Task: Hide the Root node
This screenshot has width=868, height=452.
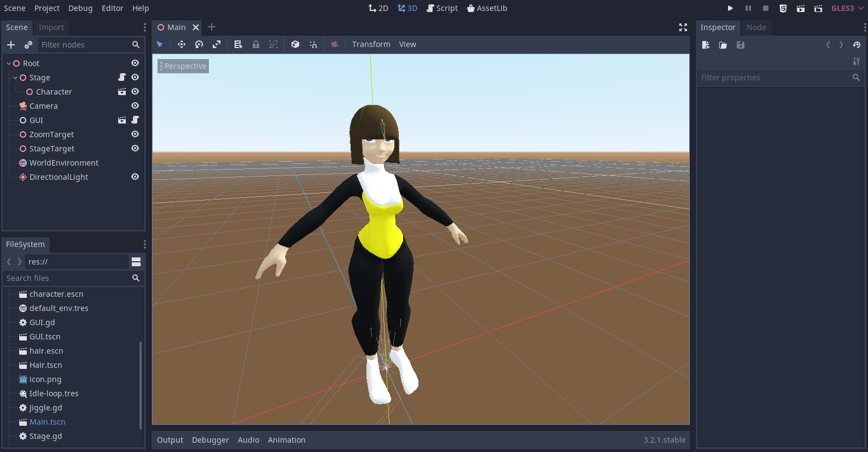Action: pos(135,63)
